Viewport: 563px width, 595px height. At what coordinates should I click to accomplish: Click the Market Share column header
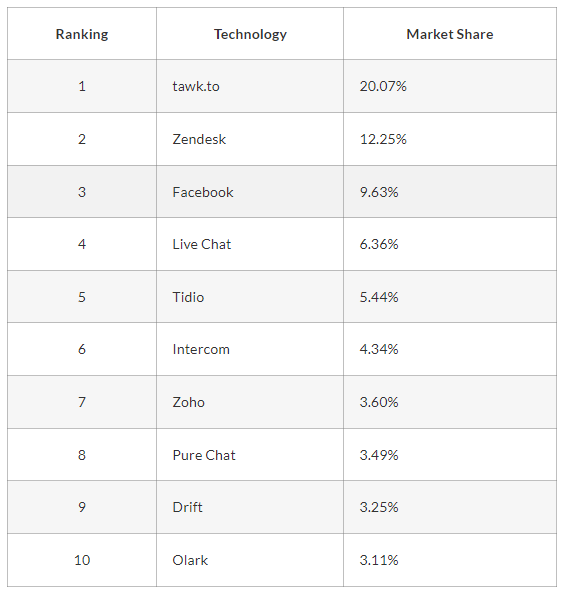coord(450,35)
